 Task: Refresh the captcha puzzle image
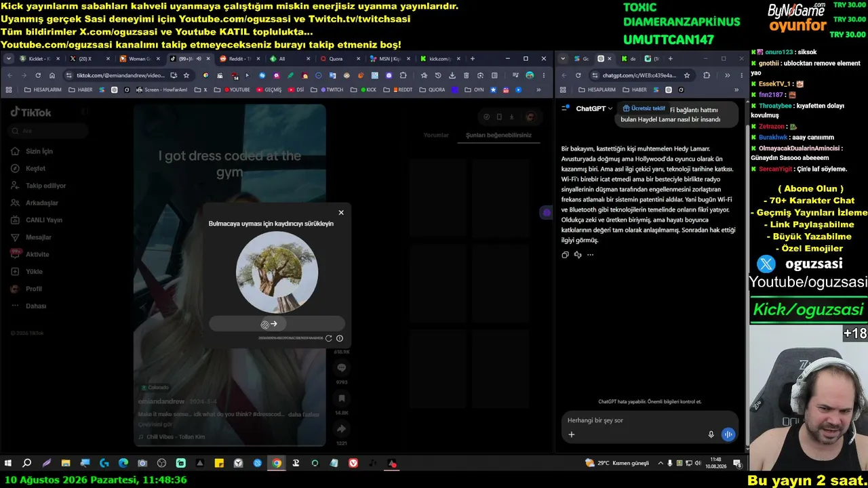tap(329, 338)
